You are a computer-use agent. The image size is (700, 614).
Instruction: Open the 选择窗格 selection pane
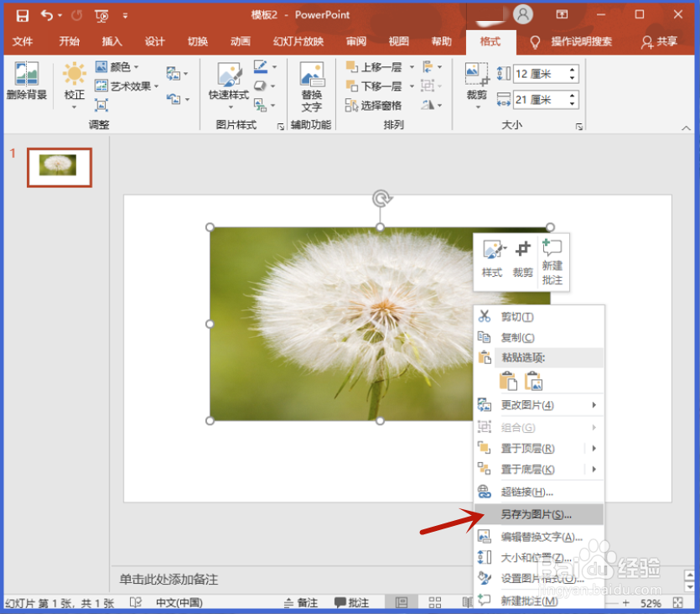(x=374, y=106)
